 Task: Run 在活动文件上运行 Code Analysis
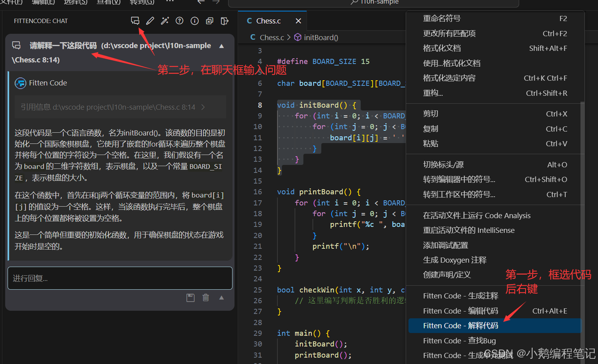495,216
